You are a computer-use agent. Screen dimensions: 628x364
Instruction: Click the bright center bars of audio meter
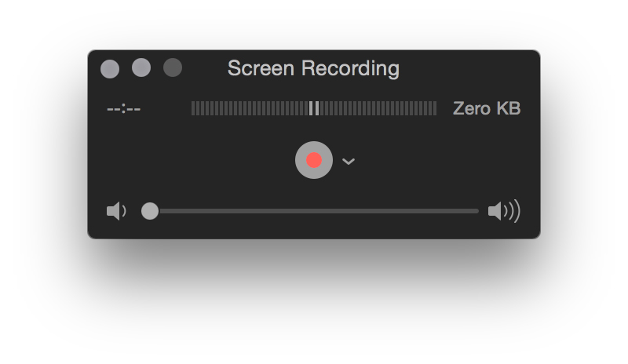coord(314,108)
